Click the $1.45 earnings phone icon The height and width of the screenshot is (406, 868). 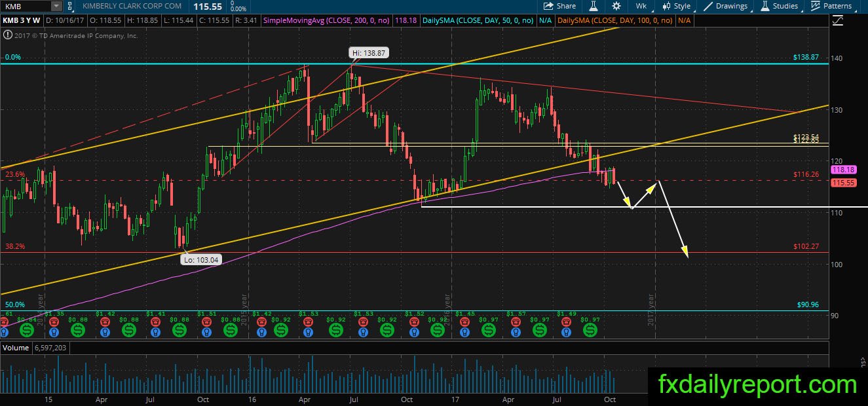464,322
